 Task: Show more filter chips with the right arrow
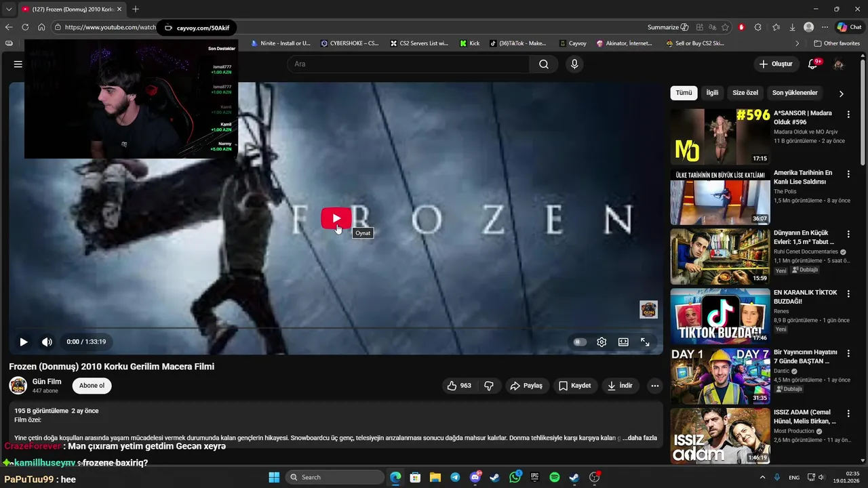[842, 94]
